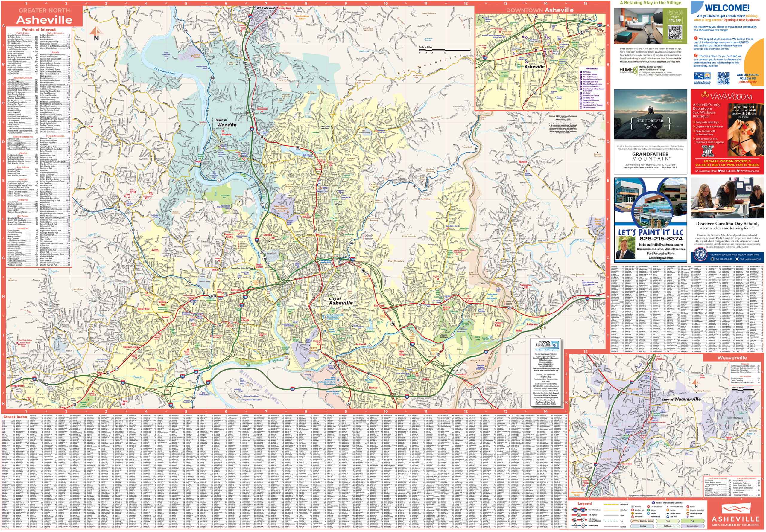Click the Fire Station icon in legend
The image size is (766, 532).
click(x=633, y=517)
